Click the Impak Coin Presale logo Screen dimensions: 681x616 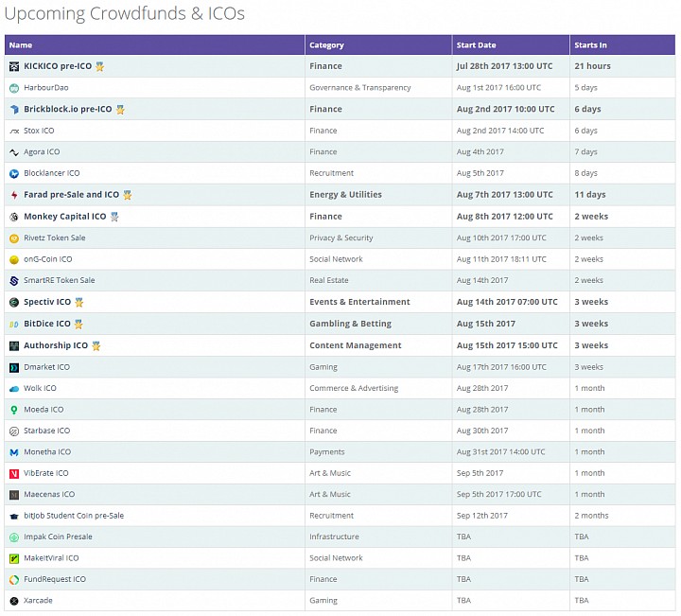click(14, 537)
